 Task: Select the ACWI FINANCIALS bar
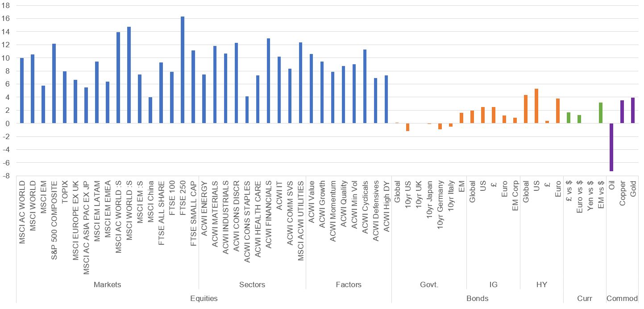click(268, 81)
